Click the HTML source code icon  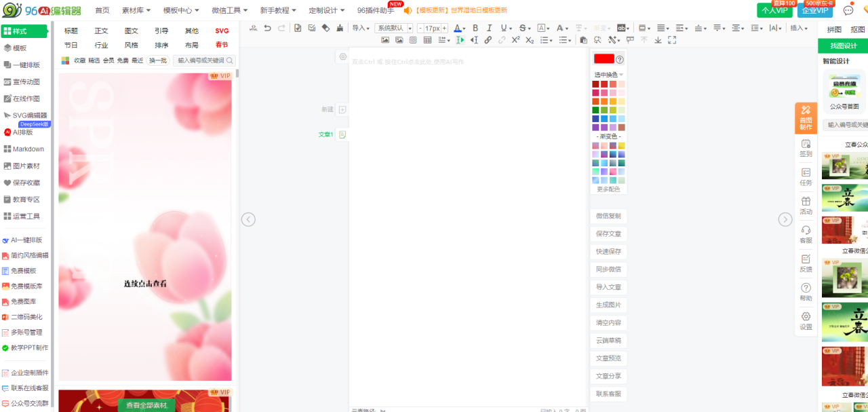253,28
